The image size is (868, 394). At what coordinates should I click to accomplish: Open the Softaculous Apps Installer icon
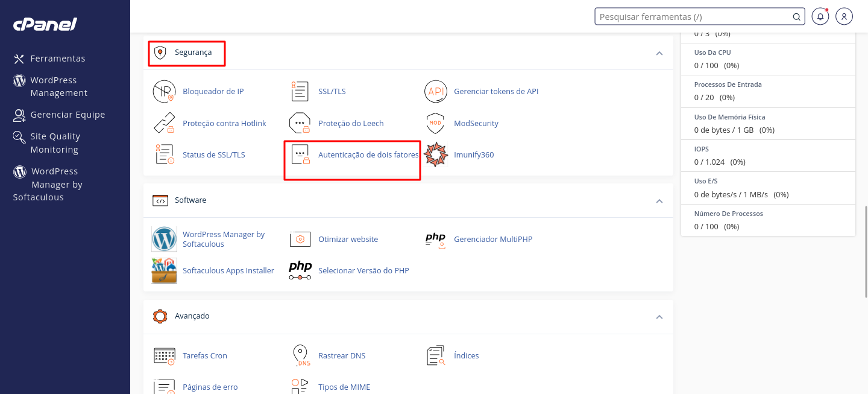point(164,271)
